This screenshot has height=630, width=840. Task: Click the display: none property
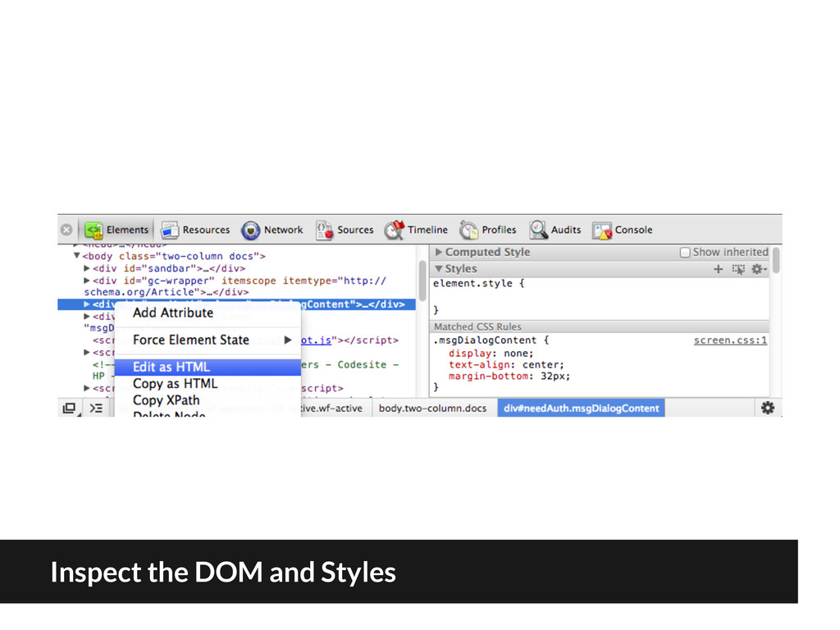491,354
